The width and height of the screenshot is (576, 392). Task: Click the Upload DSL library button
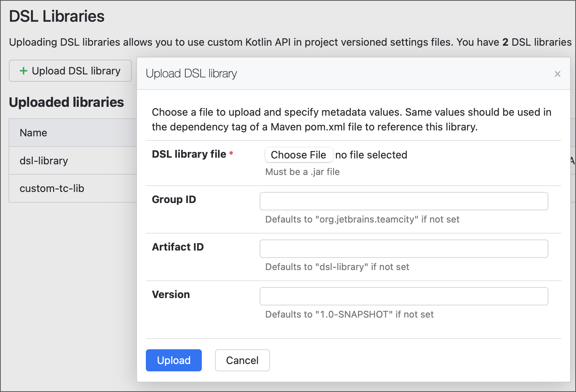tap(70, 71)
